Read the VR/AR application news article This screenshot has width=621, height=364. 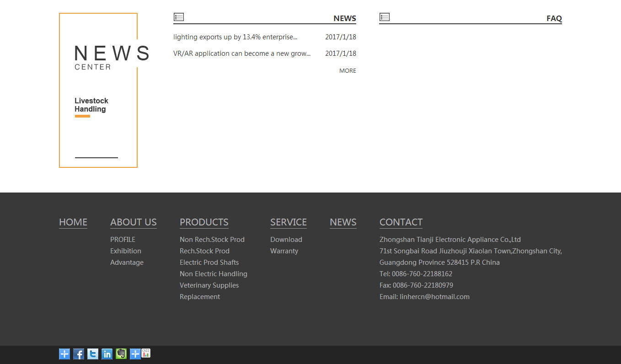[242, 54]
